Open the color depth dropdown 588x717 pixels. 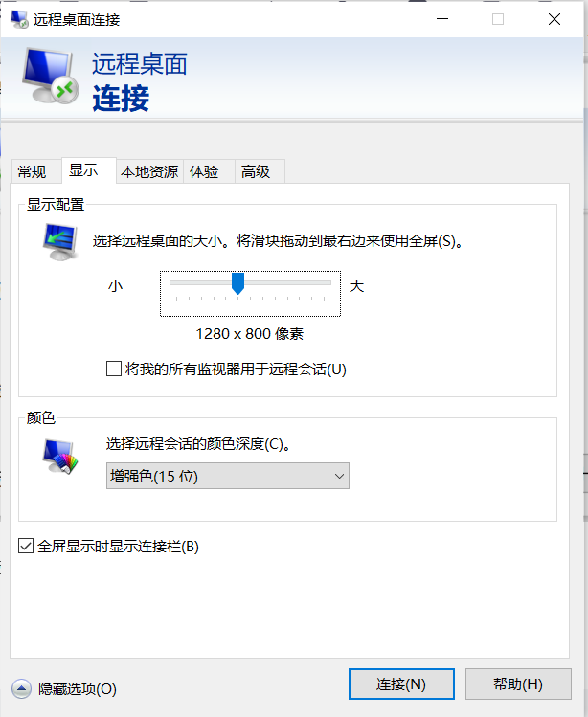tap(227, 476)
